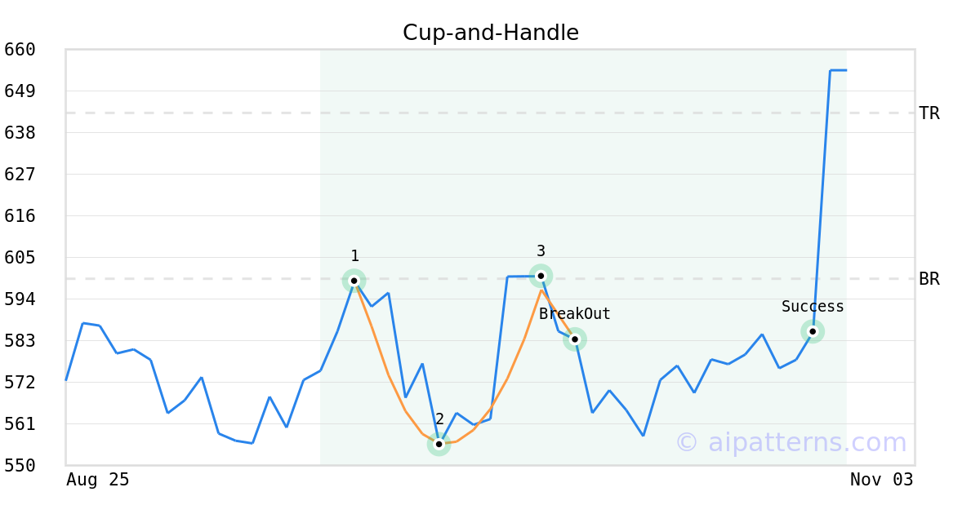
Task: Click the Success text label
Action: (813, 307)
